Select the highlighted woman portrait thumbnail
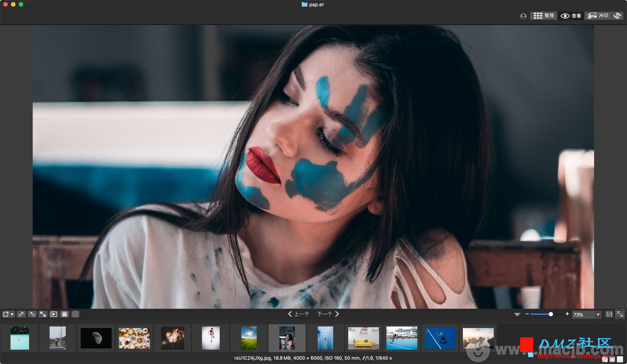The image size is (627, 364). (x=287, y=338)
